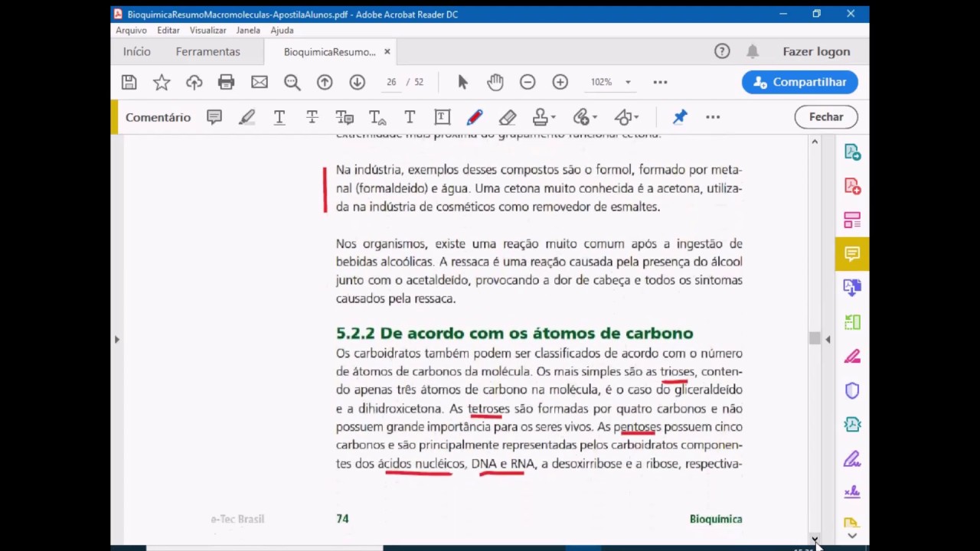
Task: Toggle the pin to keep tool selected
Action: tap(680, 117)
